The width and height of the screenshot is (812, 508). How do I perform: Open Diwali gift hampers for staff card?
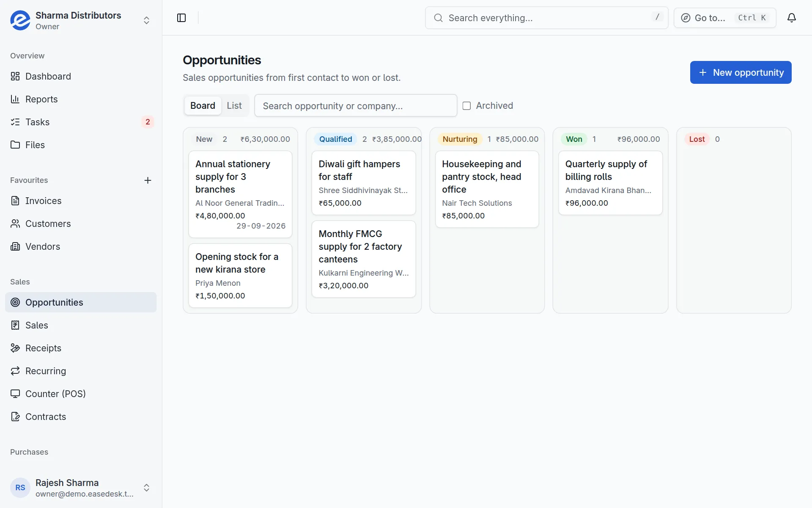[364, 183]
